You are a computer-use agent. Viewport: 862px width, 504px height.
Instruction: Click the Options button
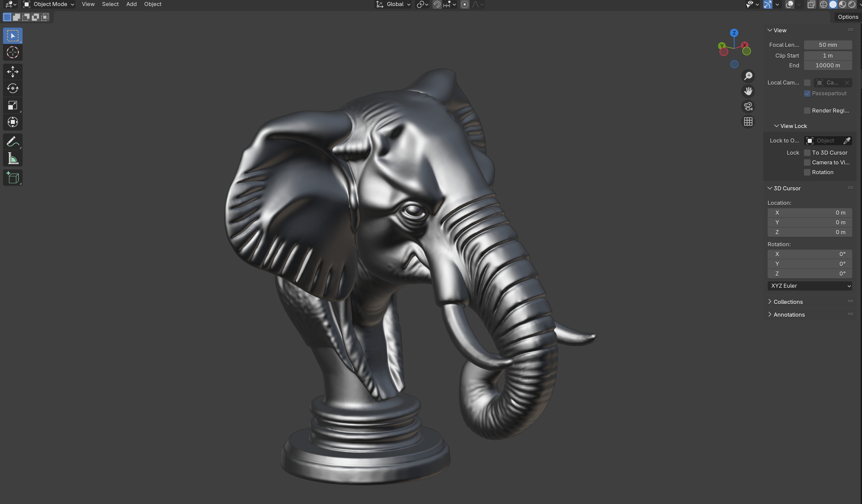coord(848,17)
